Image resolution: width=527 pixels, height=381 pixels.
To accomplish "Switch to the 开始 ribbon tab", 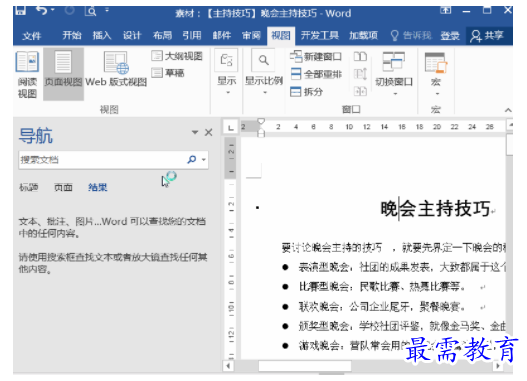I will point(72,35).
